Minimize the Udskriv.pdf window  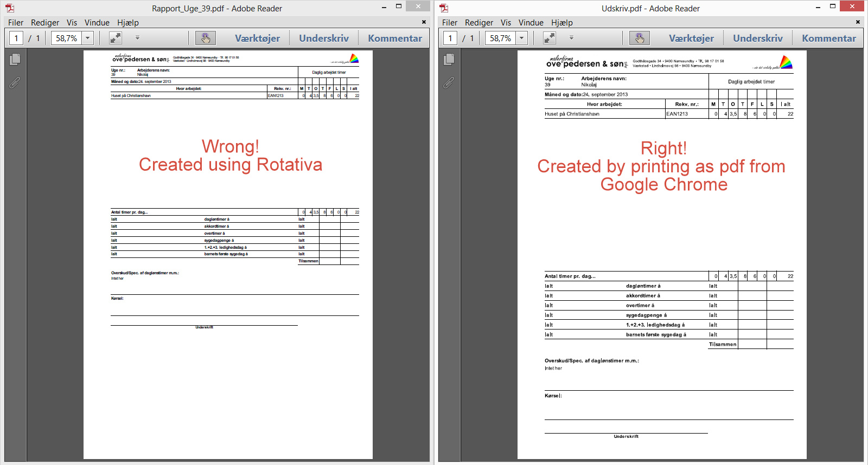pos(818,7)
